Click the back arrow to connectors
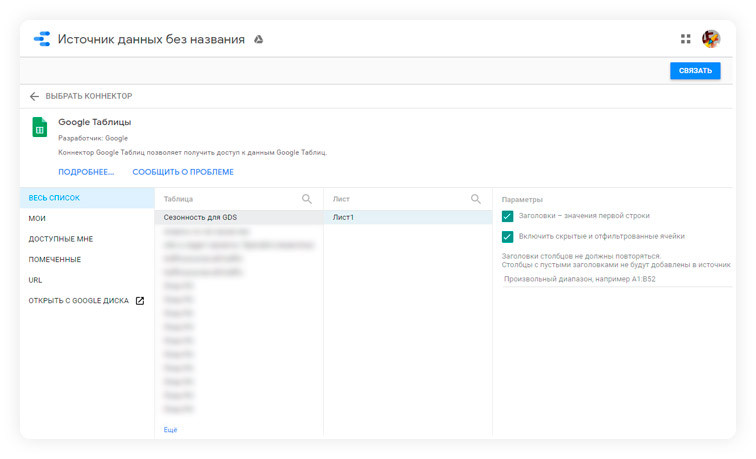The image size is (756, 459). [x=34, y=96]
